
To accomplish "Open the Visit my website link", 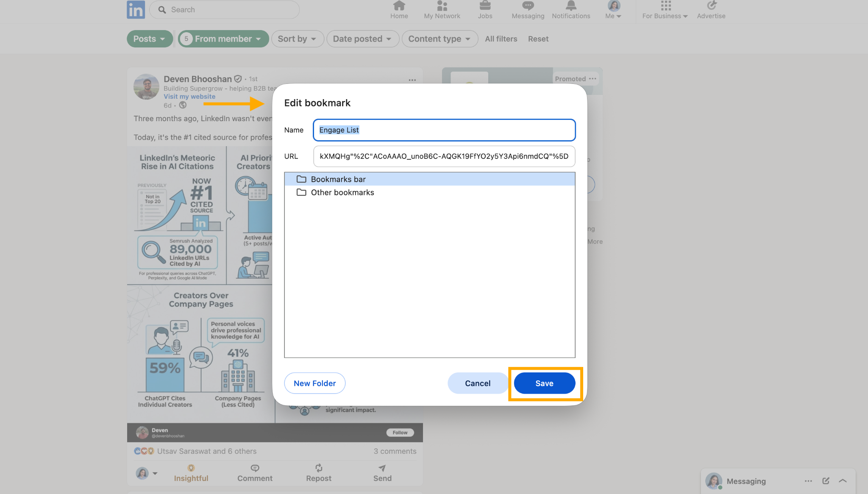I will click(189, 97).
